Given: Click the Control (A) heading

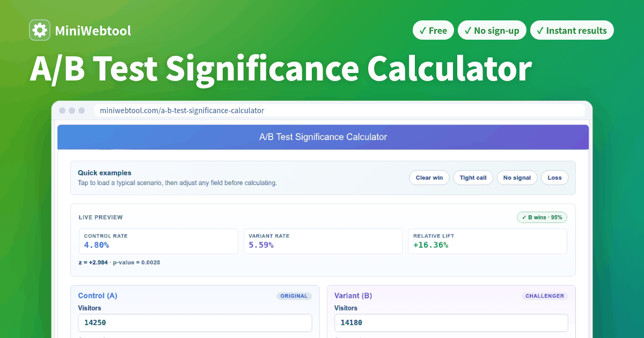Looking at the screenshot, I should tap(98, 296).
